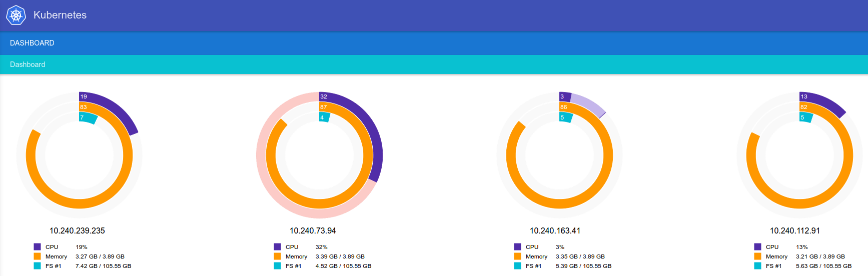Image resolution: width=868 pixels, height=276 pixels.
Task: Select the DASHBOARD navigation tab
Action: click(32, 43)
